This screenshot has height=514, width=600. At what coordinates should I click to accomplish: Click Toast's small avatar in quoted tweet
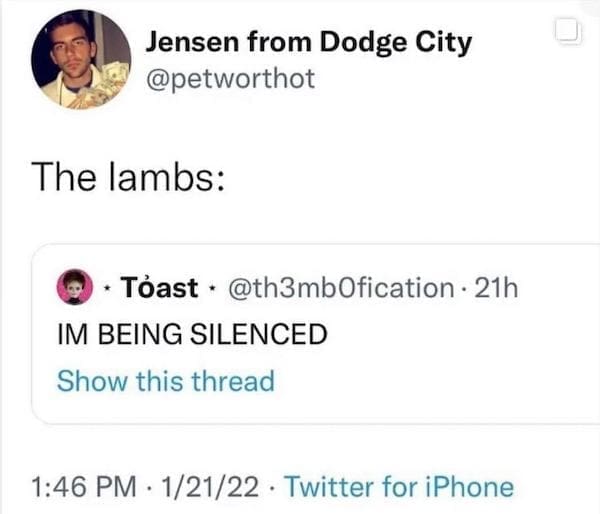click(x=71, y=288)
